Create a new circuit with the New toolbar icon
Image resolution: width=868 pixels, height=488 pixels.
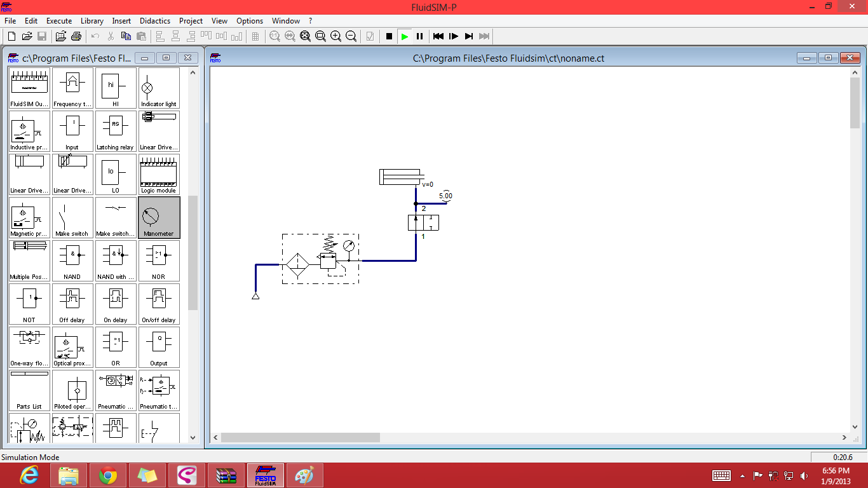pos(11,36)
